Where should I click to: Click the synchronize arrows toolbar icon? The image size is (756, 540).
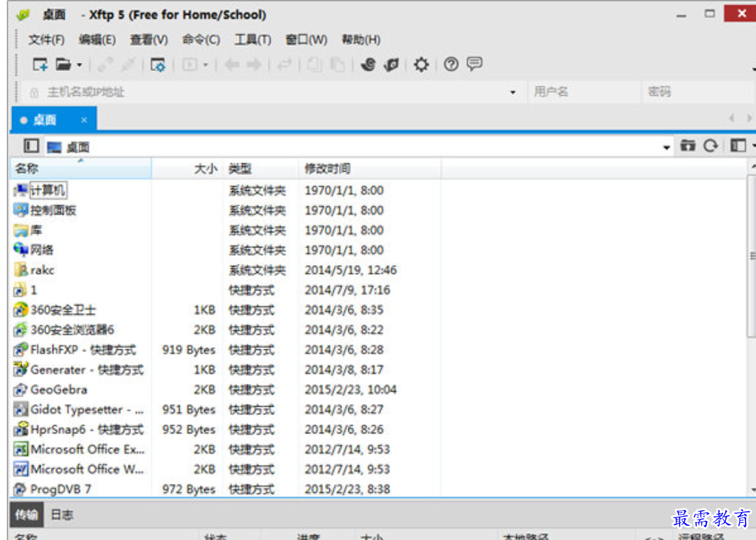[x=285, y=65]
